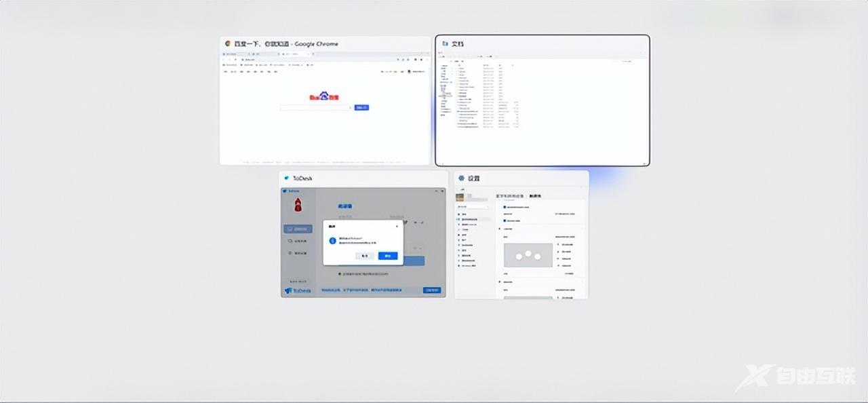Click the Baidu paw logo in Chrome
The image size is (868, 403).
coord(324,96)
